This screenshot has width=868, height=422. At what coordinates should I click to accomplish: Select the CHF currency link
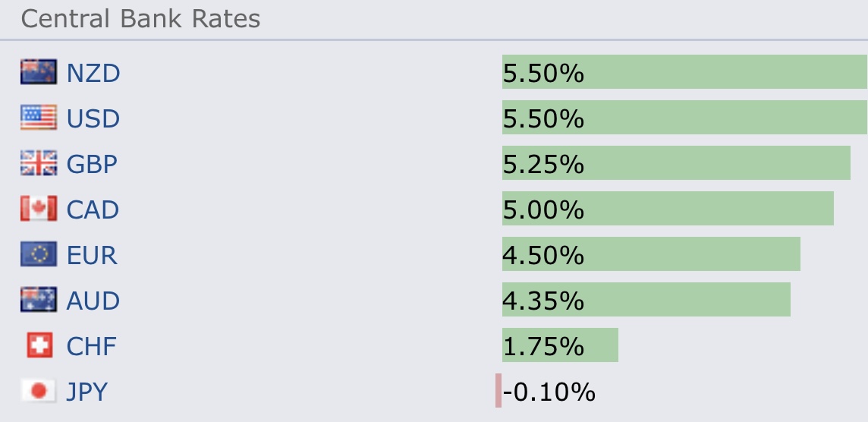92,347
